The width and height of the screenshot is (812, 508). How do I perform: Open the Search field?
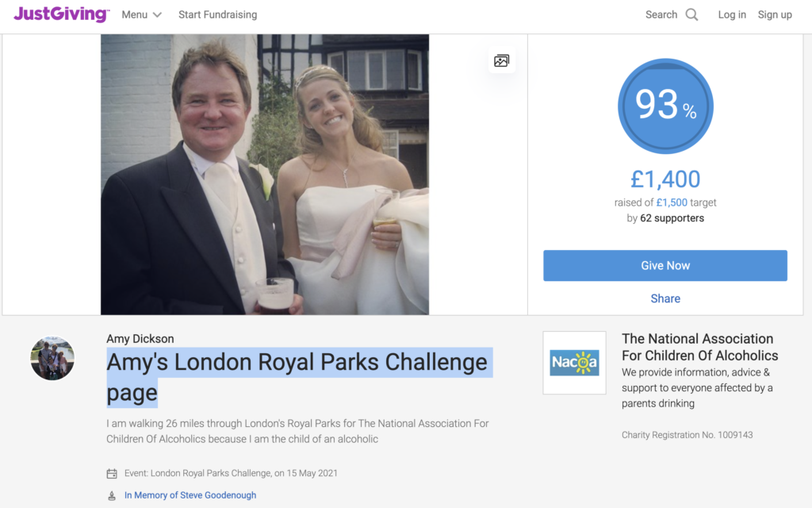pos(672,14)
